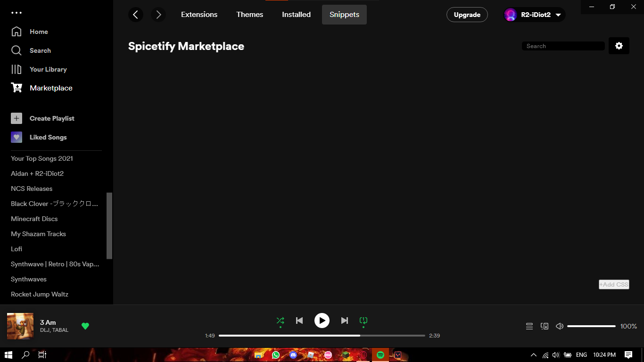Navigate forward with the right arrow
644x362 pixels.
point(158,15)
